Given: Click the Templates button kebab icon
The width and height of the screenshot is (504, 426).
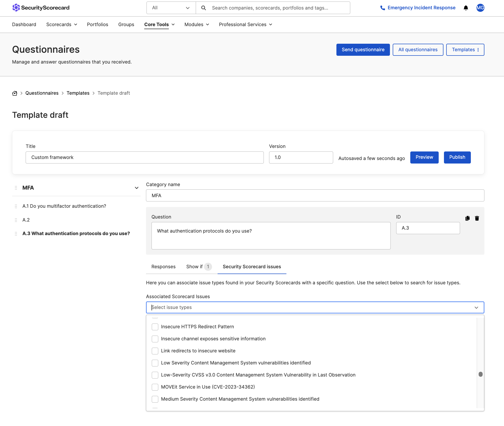Looking at the screenshot, I should point(478,50).
